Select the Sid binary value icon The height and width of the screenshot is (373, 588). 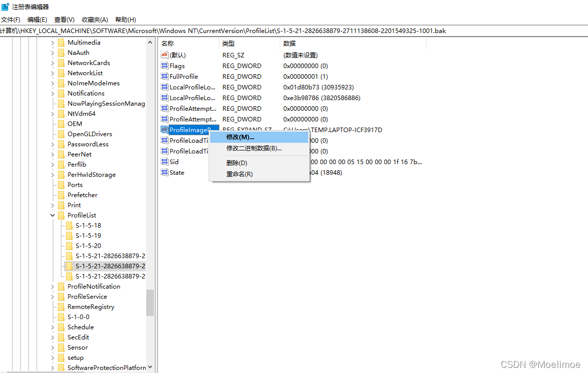164,162
